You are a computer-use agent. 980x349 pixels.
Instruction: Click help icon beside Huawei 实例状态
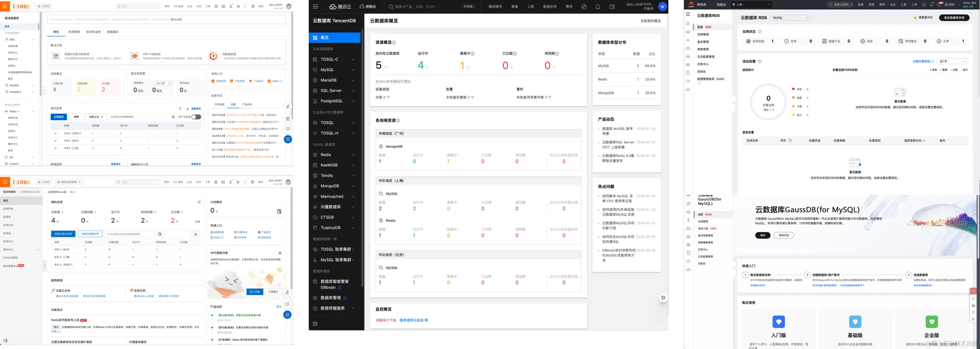(x=760, y=31)
